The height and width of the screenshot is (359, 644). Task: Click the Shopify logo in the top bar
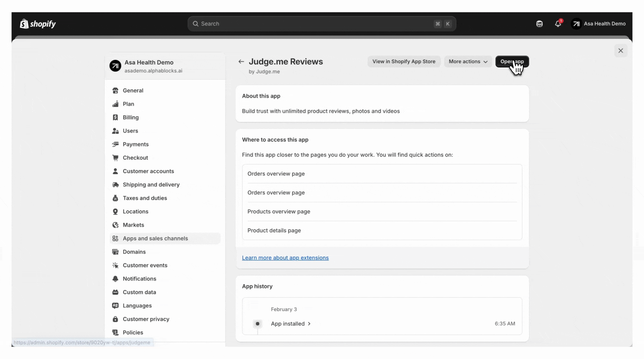(x=38, y=24)
